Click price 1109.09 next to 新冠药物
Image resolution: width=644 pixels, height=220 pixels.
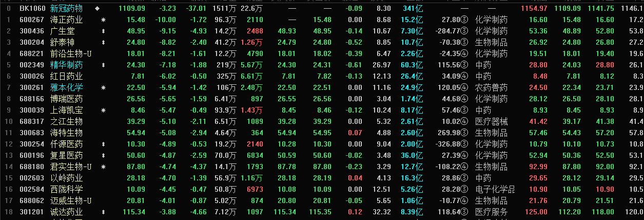[132, 9]
